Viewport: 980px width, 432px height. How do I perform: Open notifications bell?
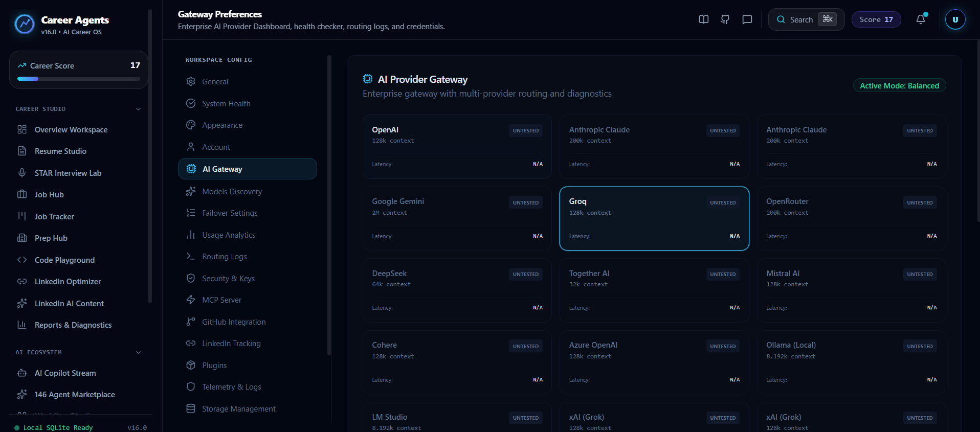pos(921,19)
